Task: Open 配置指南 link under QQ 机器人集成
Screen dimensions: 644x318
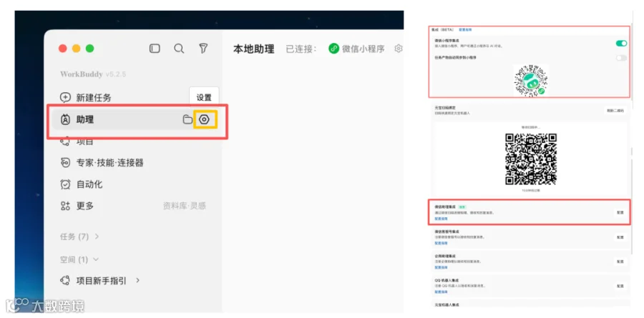Action: [x=441, y=292]
